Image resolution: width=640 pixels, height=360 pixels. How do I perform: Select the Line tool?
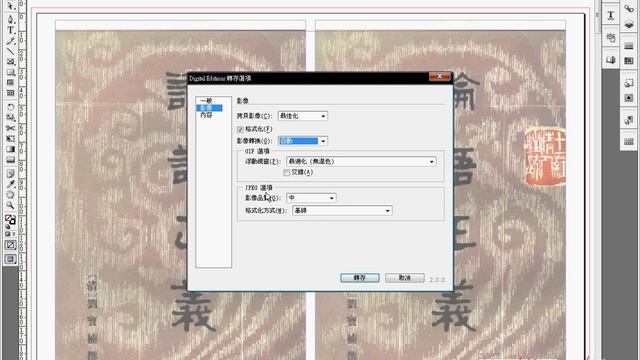[x=10, y=51]
